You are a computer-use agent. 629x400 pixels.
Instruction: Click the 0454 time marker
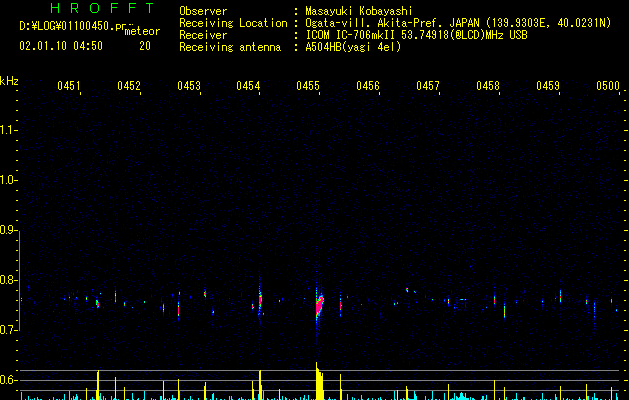248,86
